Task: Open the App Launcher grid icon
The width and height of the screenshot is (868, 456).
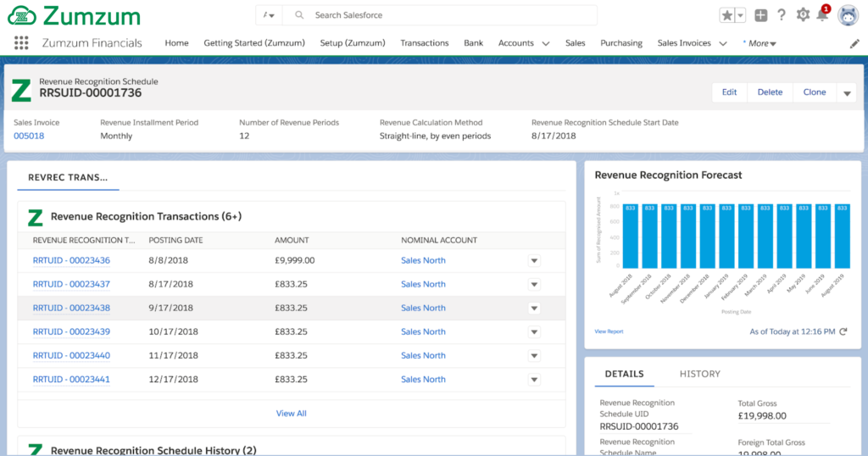Action: coord(21,43)
